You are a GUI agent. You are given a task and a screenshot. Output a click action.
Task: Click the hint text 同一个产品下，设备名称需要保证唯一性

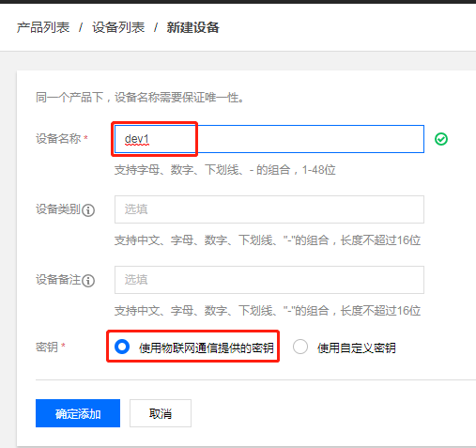click(x=140, y=98)
